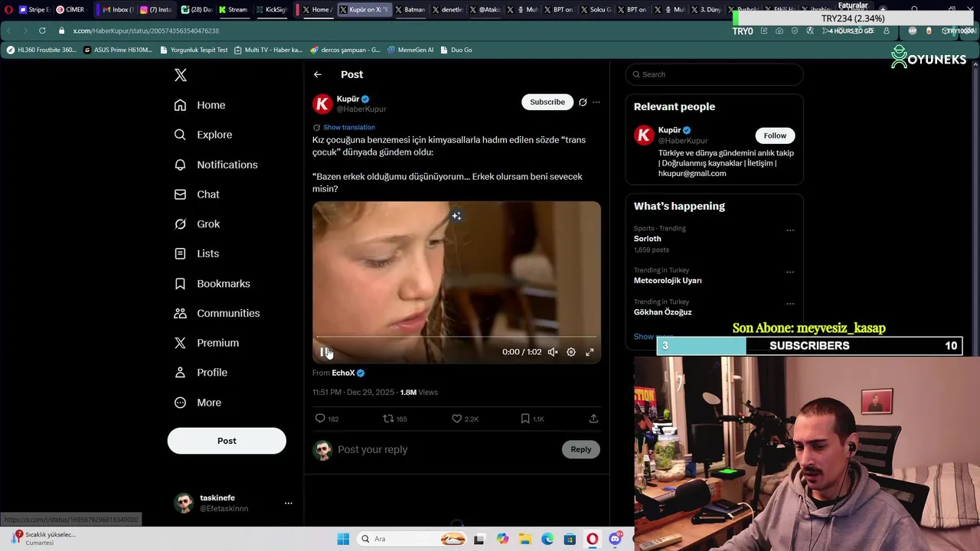980x551 pixels.
Task: Pause the video playback
Action: tap(323, 352)
